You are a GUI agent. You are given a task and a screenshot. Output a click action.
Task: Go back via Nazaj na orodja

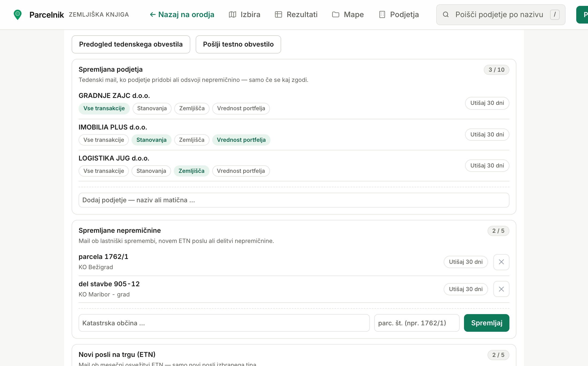182,14
